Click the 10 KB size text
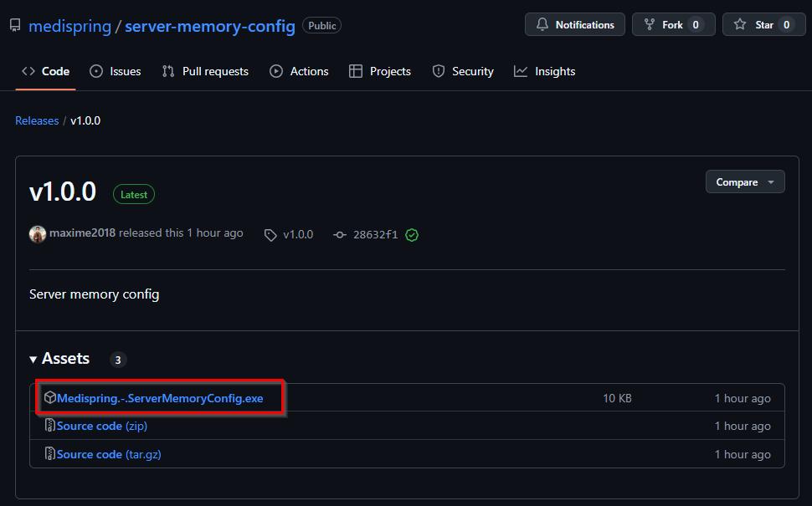The image size is (812, 506). (x=617, y=398)
